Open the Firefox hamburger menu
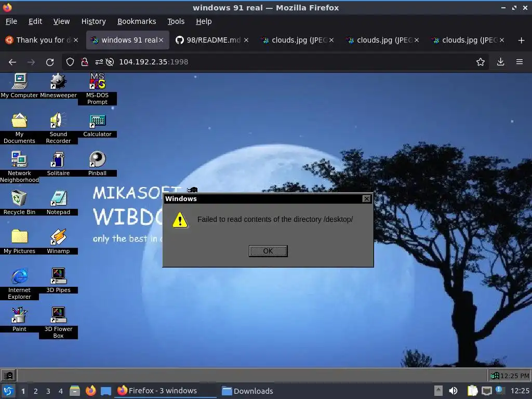This screenshot has height=399, width=532. point(519,62)
